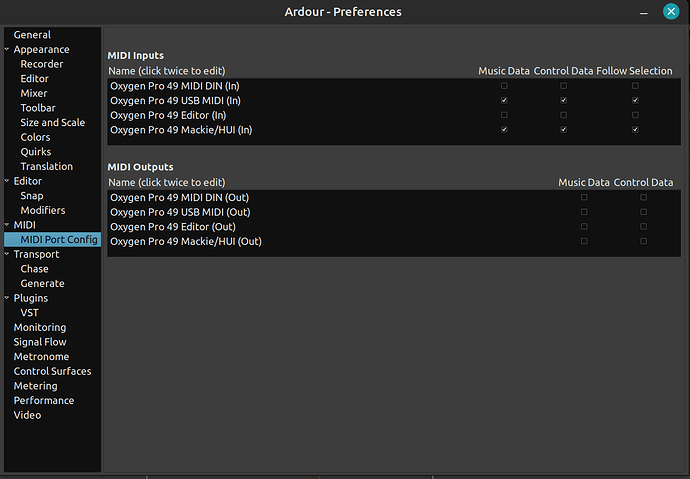
Task: Open the Signal Flow preferences
Action: [40, 342]
